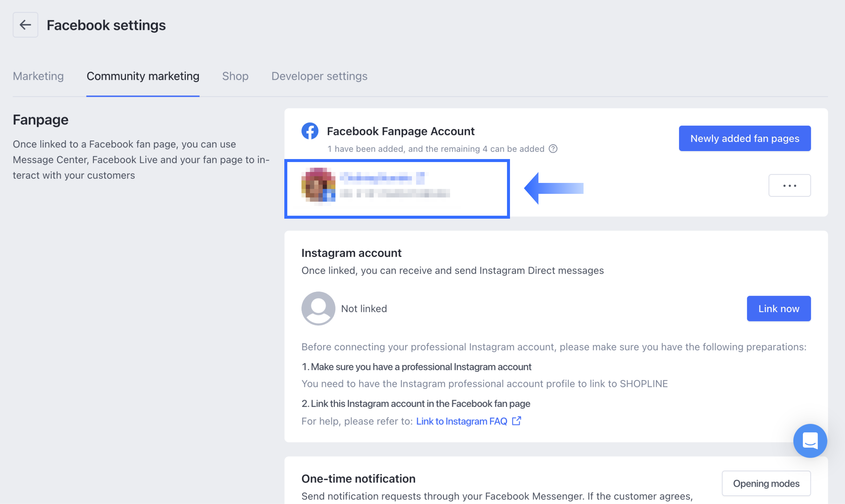Select the Community marketing tab

(142, 76)
